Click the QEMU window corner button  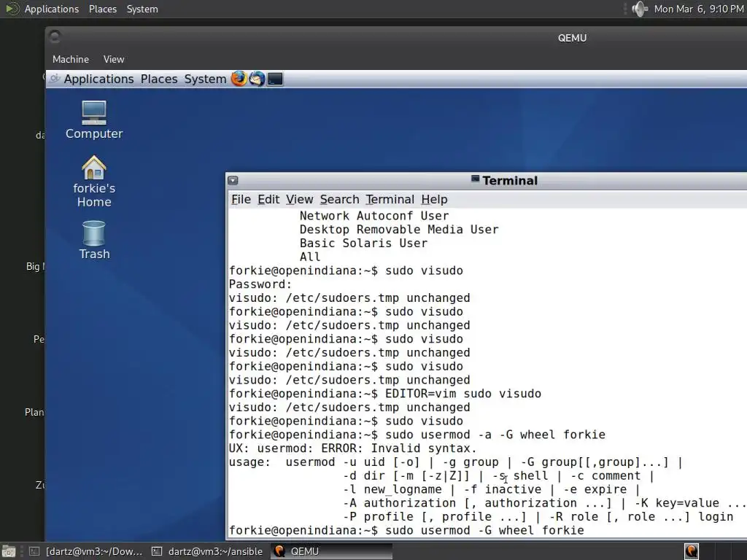[55, 36]
